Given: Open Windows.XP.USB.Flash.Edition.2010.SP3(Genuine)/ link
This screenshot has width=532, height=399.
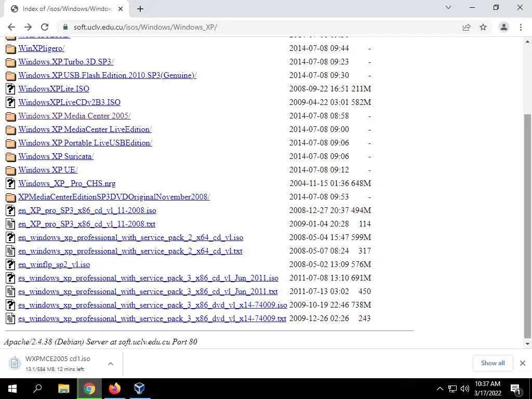Looking at the screenshot, I should 107,75.
